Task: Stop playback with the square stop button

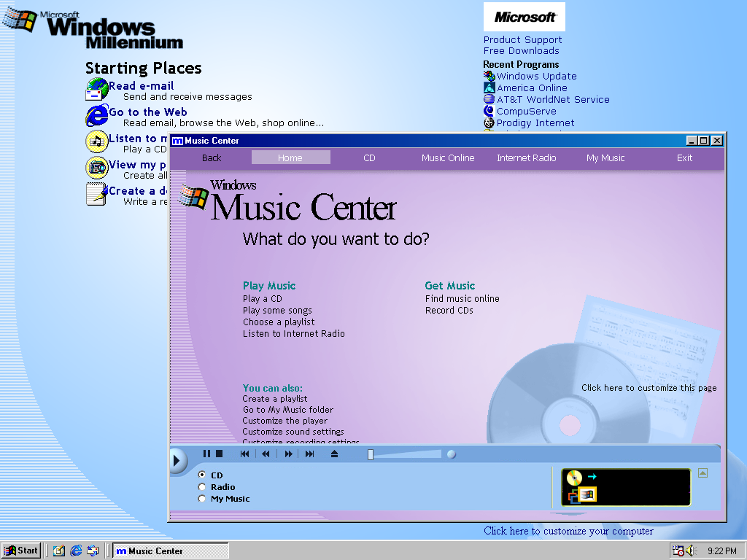Action: click(219, 454)
